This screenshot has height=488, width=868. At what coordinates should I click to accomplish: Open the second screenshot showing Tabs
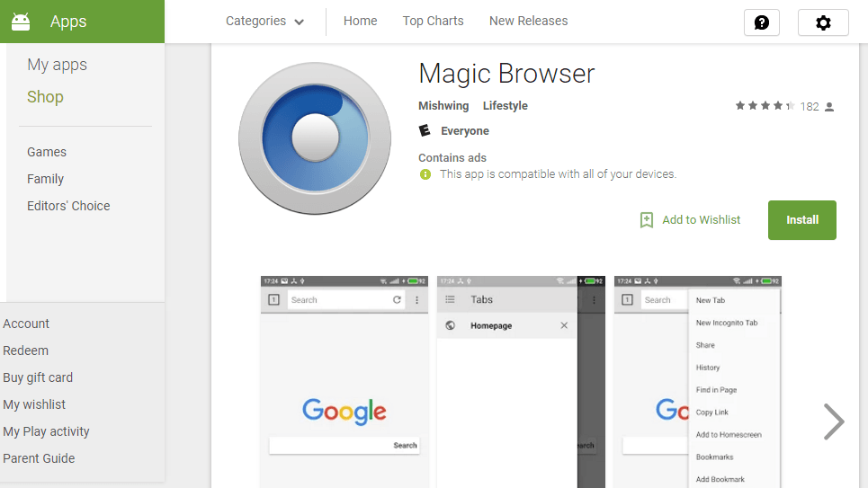521,382
